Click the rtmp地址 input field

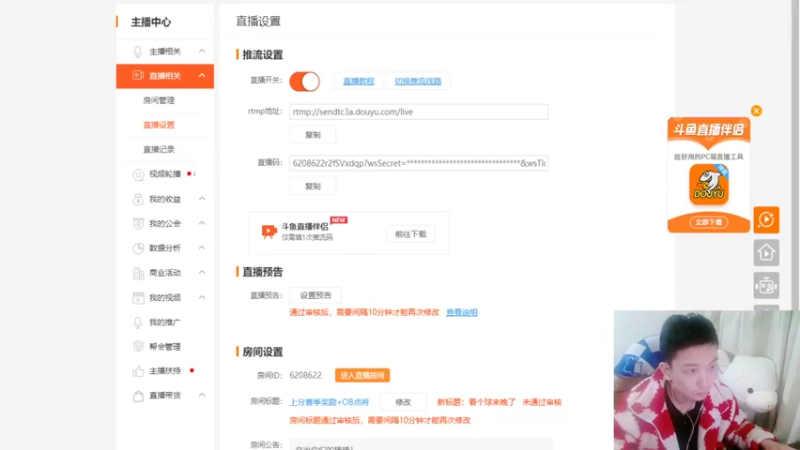[x=418, y=112]
